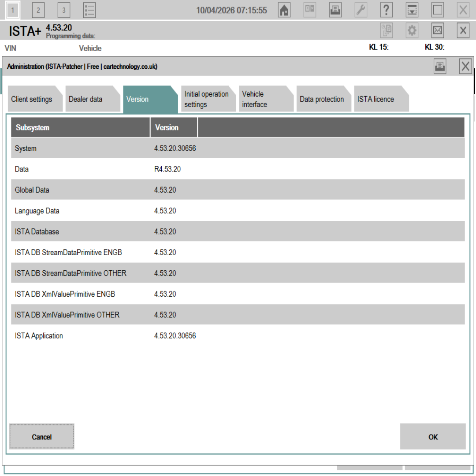Viewport: 476px width, 476px height.
Task: Open the operations list icon
Action: click(89, 10)
